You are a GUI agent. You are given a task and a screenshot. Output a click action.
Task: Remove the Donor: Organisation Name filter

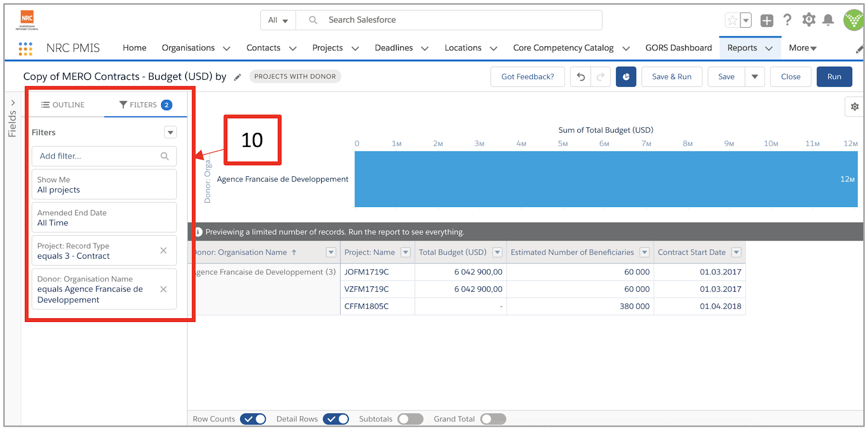point(163,290)
